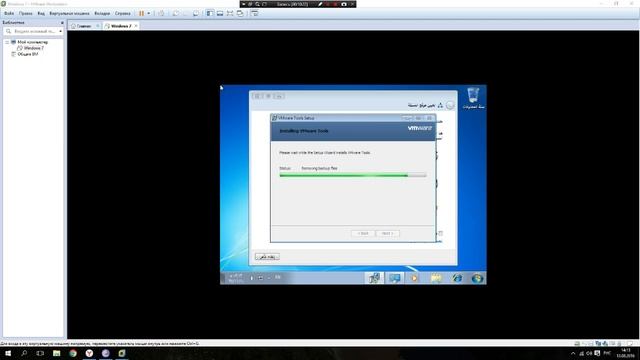Open the Виртуальная машина menu
Screen dimensions: 640x360
pyautogui.click(x=69, y=13)
